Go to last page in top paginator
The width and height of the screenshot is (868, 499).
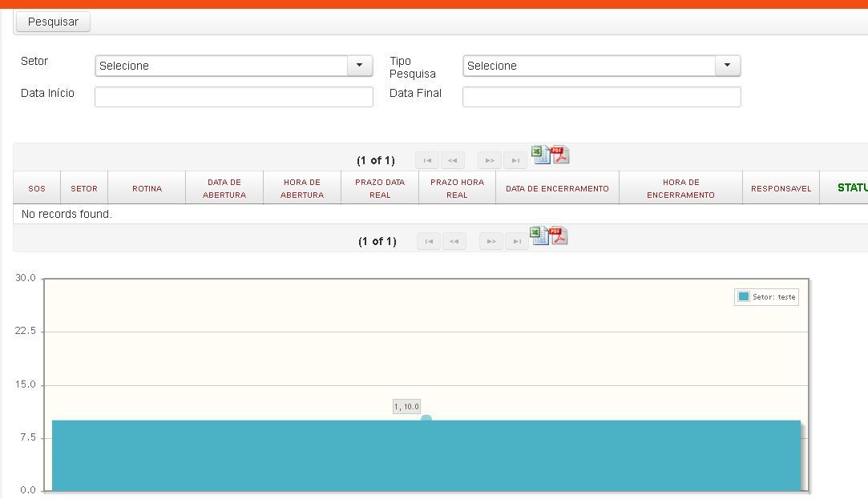click(x=515, y=160)
